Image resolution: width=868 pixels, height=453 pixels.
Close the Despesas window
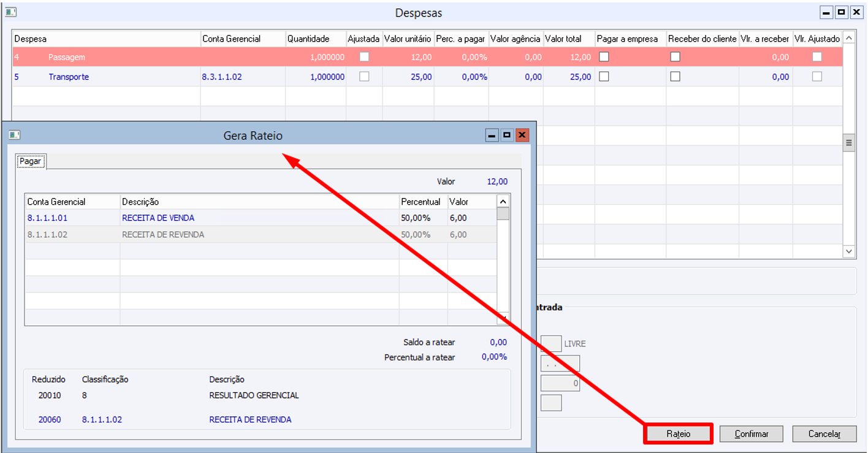click(856, 12)
